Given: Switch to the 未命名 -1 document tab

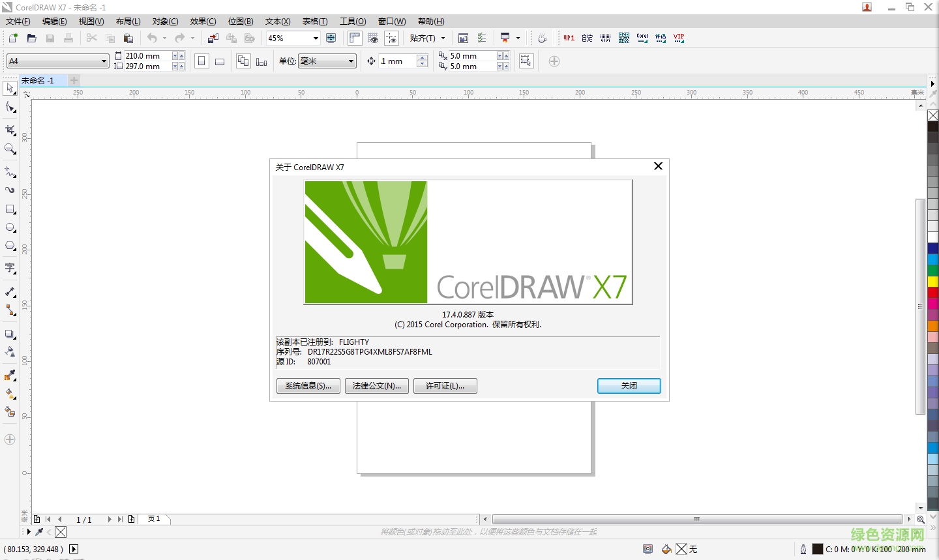Looking at the screenshot, I should (37, 80).
